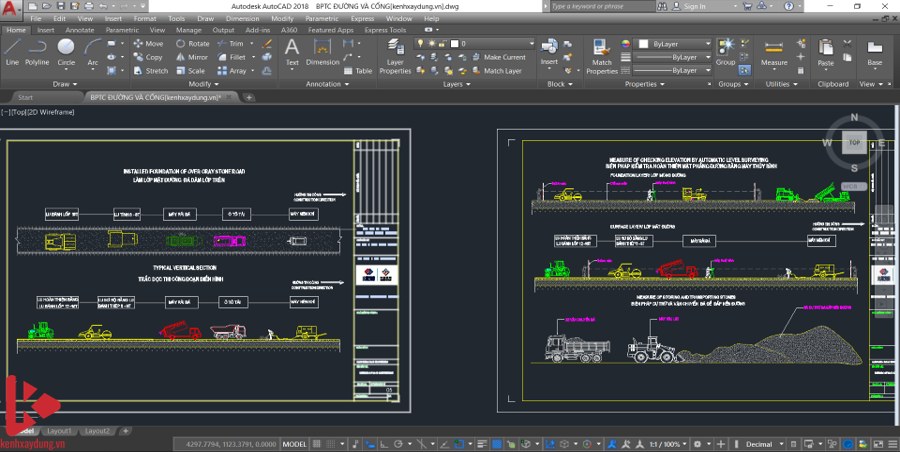Click the Move tool in Modify panel
The width and height of the screenshot is (900, 452).
tap(148, 44)
